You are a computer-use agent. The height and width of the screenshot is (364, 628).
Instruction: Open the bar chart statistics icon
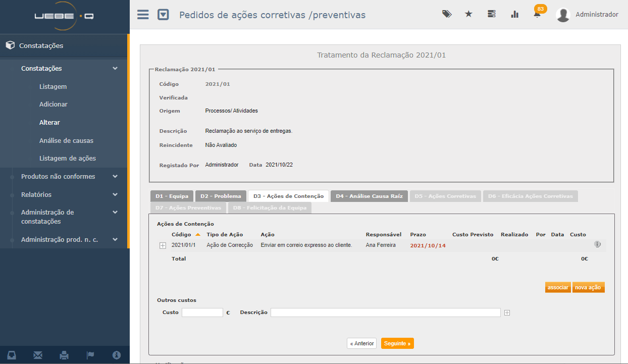[x=514, y=14]
